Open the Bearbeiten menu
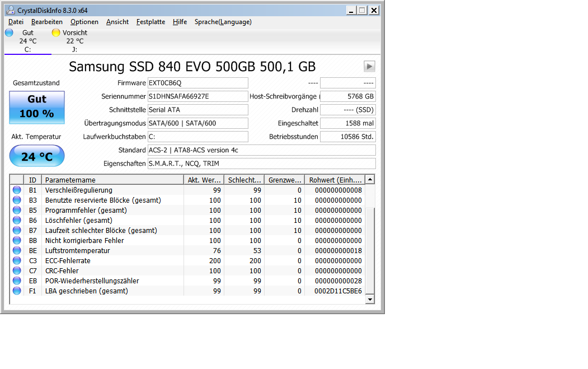 point(47,22)
